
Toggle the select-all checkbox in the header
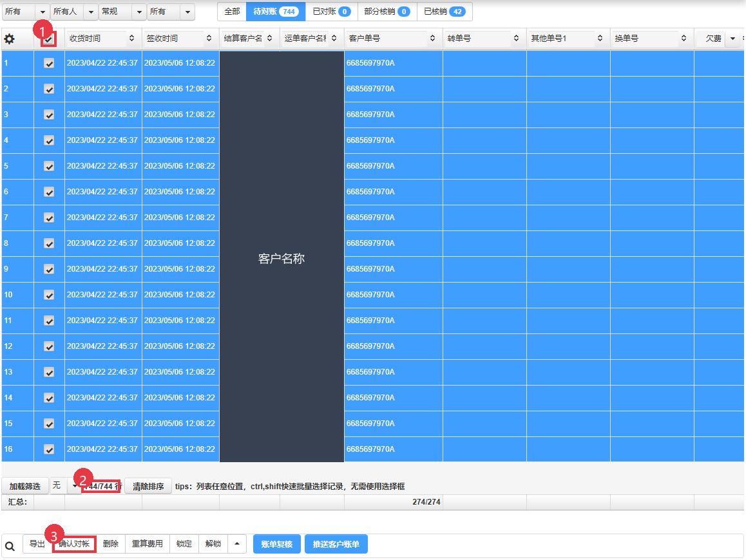48,39
